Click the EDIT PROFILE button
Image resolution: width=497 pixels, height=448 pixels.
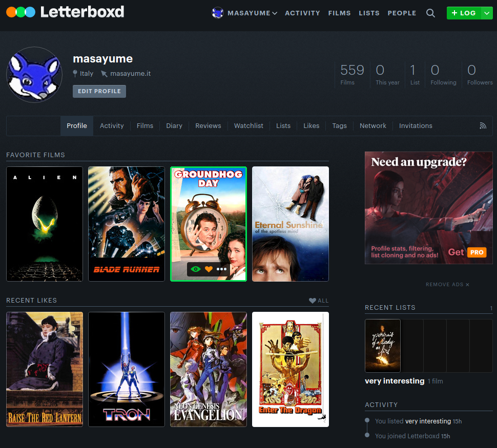(x=99, y=91)
